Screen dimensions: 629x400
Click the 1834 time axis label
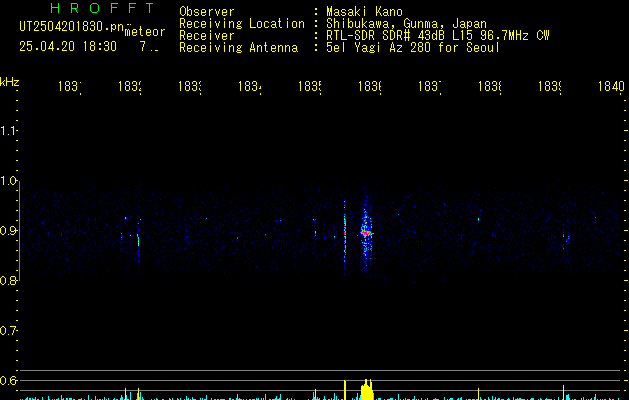(x=250, y=86)
